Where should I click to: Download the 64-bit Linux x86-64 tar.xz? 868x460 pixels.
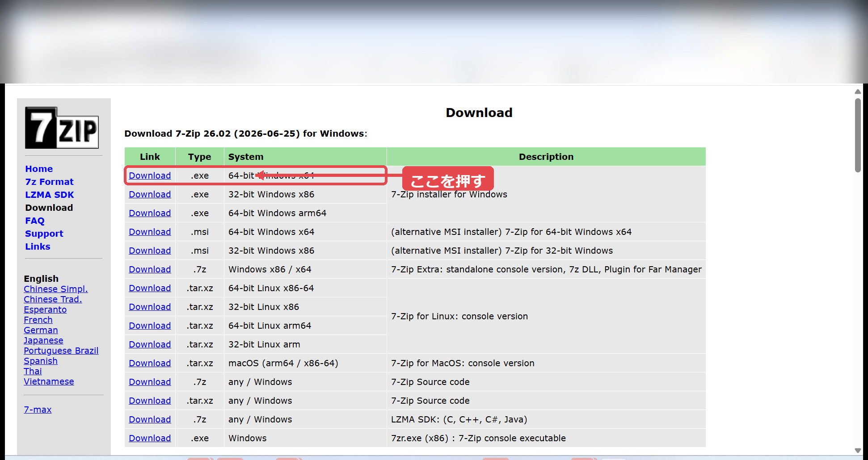click(150, 288)
